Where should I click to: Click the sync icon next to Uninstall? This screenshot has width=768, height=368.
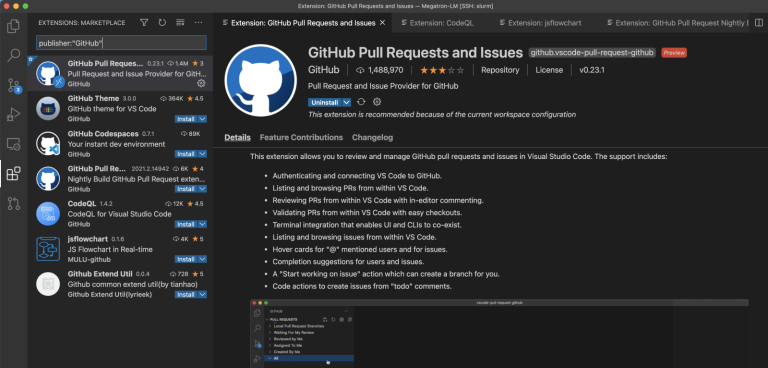pyautogui.click(x=361, y=102)
